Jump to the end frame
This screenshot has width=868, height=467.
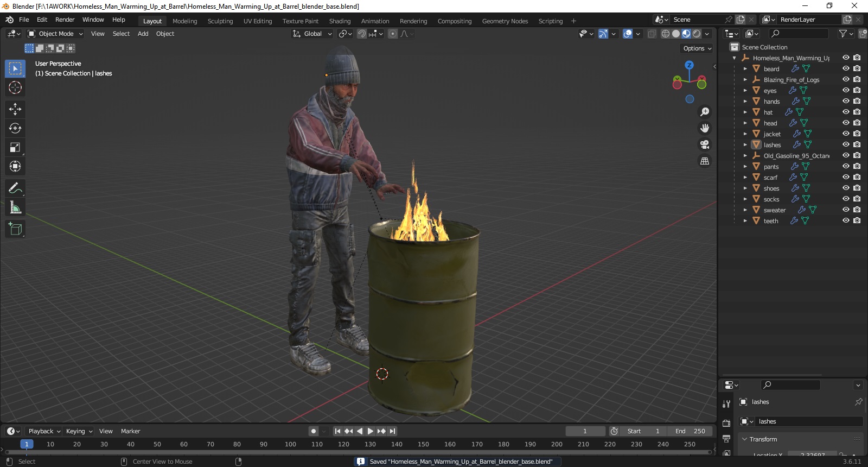392,431
